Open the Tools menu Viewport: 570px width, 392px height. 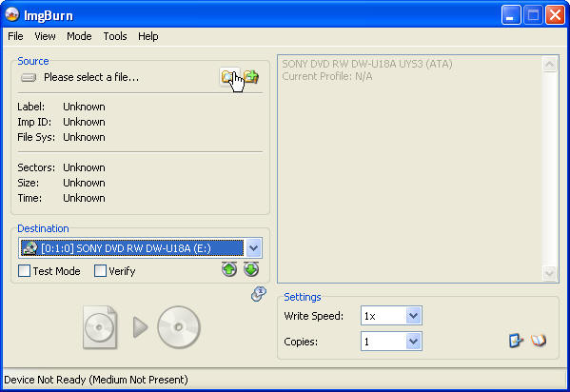tap(115, 36)
